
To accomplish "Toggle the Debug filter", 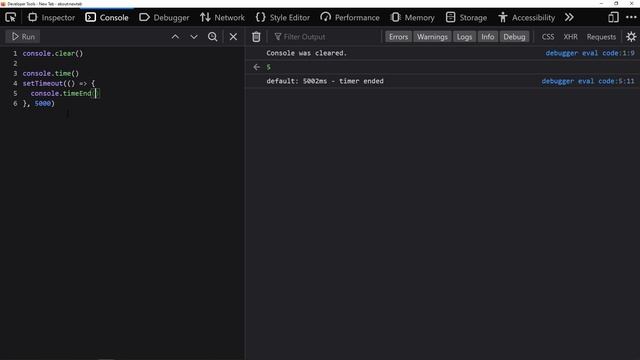I will [x=514, y=37].
